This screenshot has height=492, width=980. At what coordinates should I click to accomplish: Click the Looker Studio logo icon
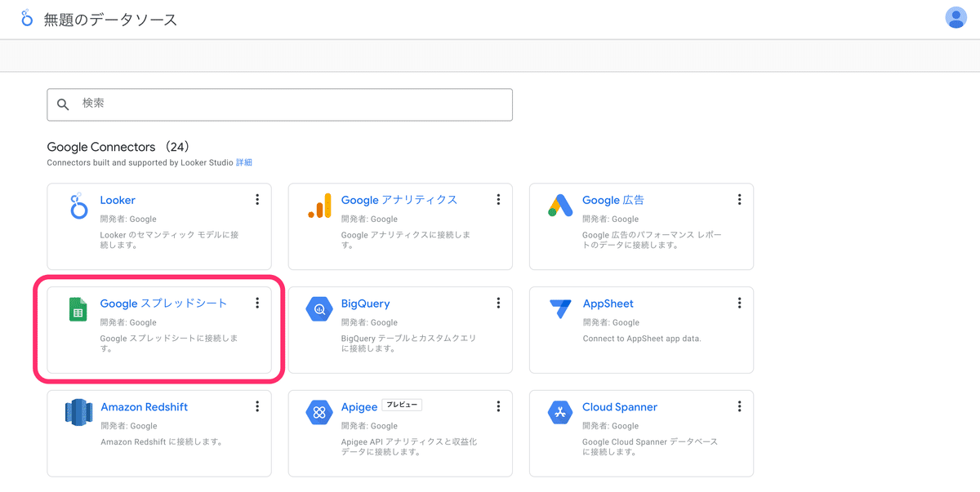[x=27, y=18]
